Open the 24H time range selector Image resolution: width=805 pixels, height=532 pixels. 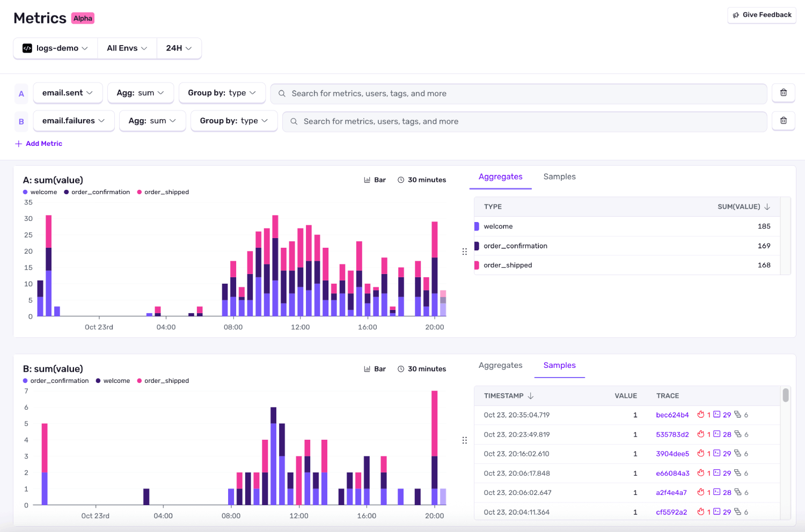(179, 48)
